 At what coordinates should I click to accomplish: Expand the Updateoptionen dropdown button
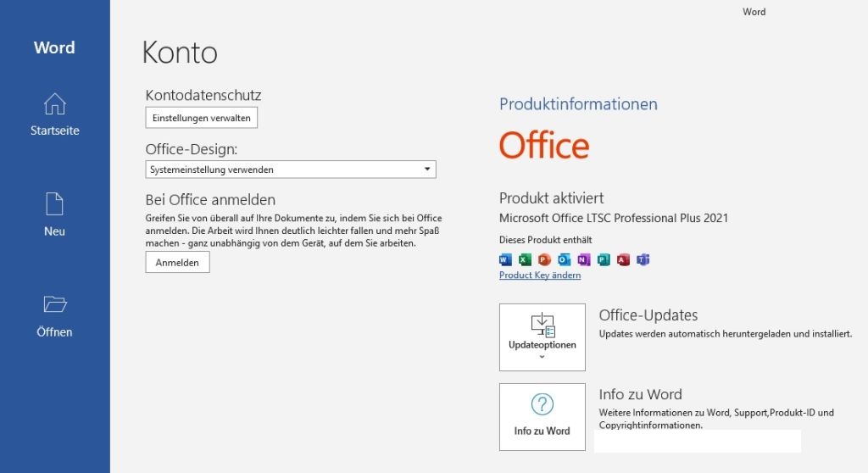[542, 337]
